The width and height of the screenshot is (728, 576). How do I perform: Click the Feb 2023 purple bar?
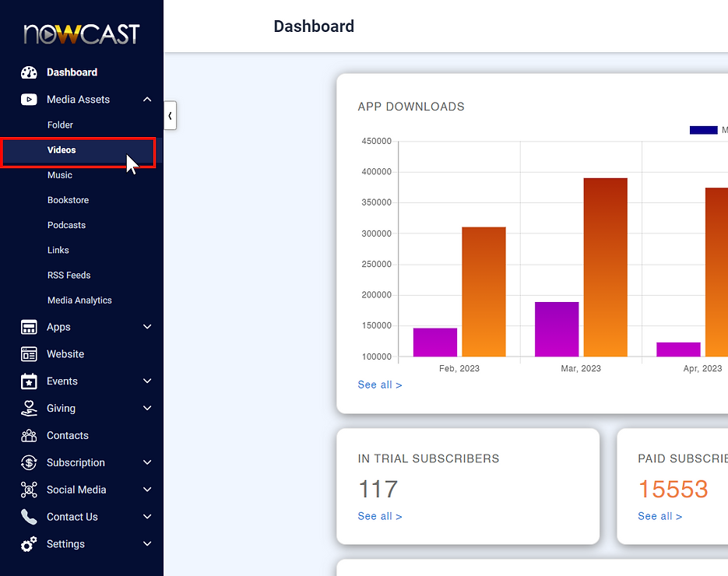(435, 342)
